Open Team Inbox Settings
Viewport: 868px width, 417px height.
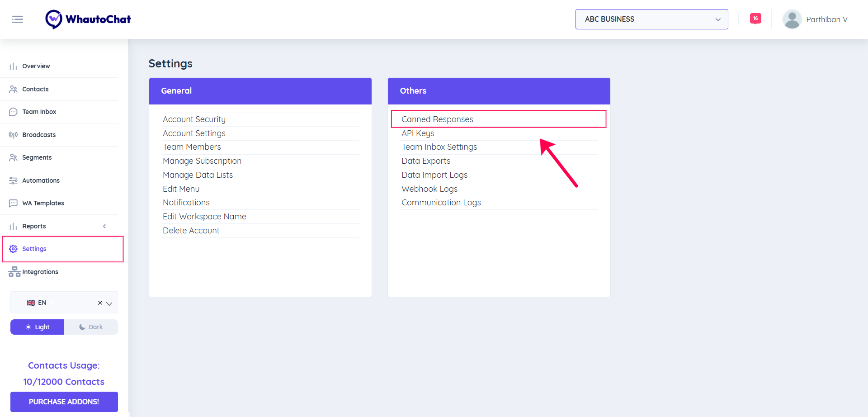point(439,147)
